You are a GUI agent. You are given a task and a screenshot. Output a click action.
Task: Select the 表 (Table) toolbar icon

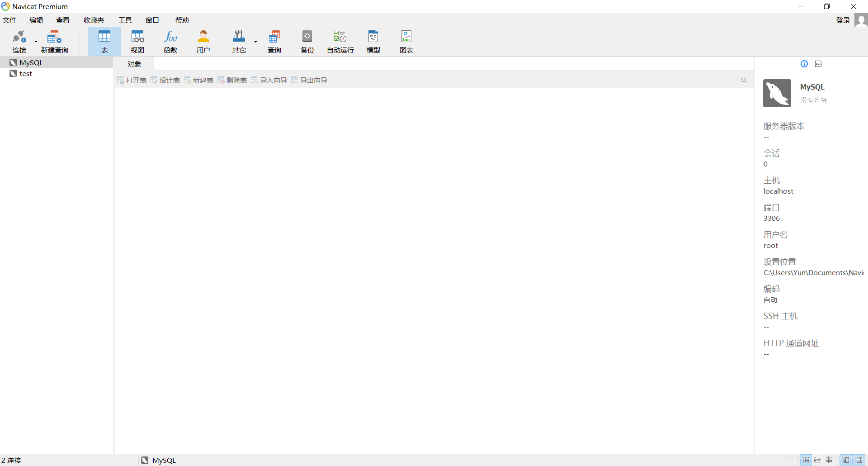coord(104,42)
